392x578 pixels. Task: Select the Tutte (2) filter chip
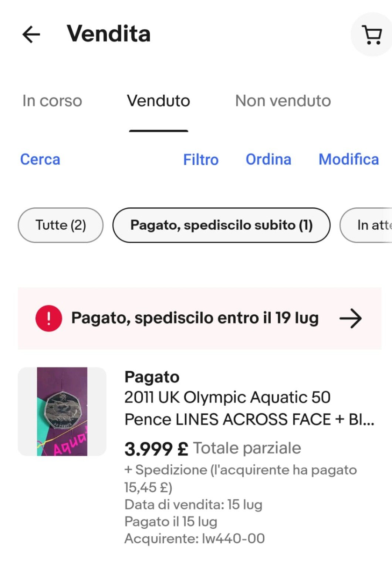click(x=61, y=225)
